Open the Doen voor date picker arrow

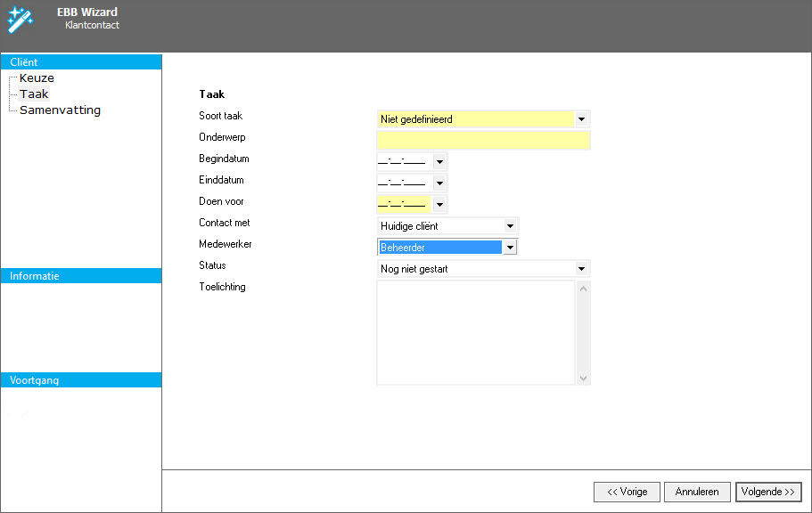[439, 205]
